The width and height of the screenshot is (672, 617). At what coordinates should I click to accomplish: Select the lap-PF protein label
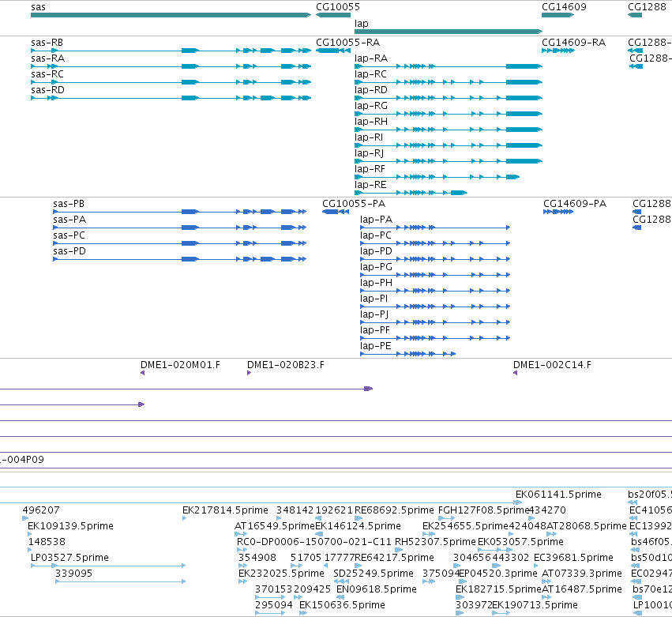tap(375, 330)
